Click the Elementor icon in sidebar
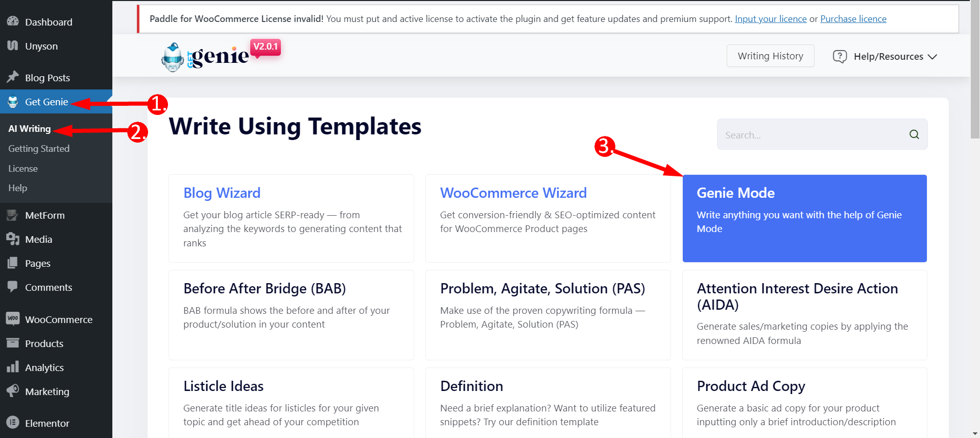 (13, 423)
